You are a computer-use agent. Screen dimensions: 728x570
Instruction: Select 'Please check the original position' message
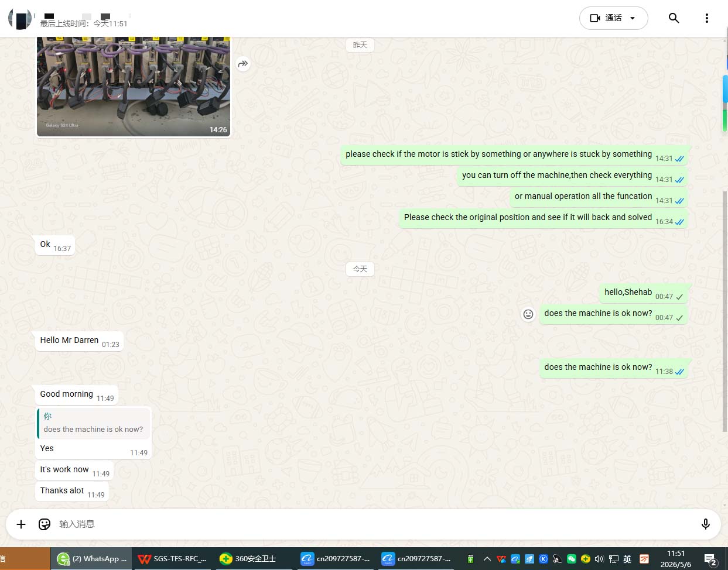click(543, 218)
